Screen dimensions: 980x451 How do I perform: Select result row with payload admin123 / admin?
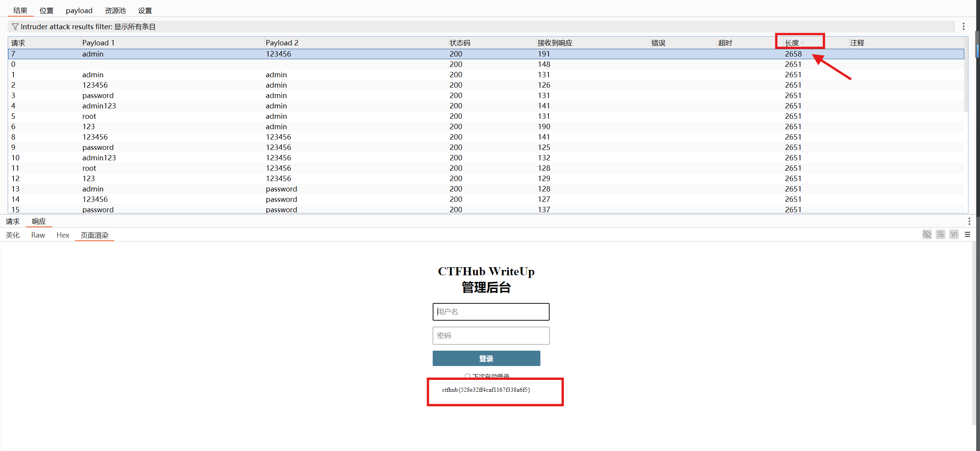pos(231,106)
